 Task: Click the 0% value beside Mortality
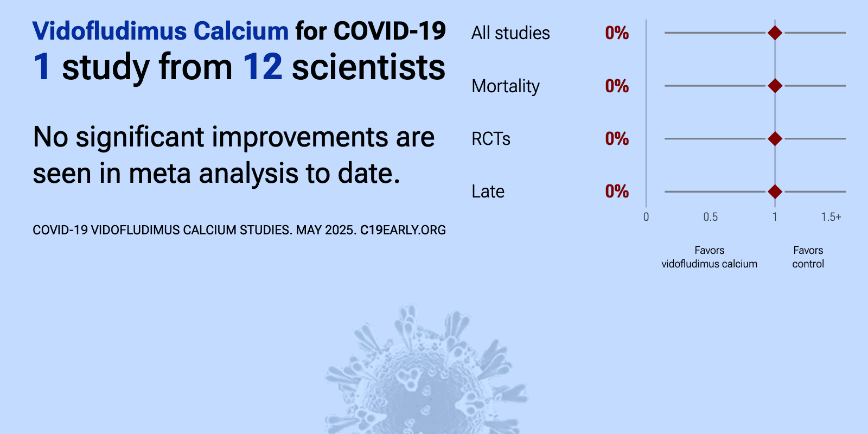click(617, 86)
